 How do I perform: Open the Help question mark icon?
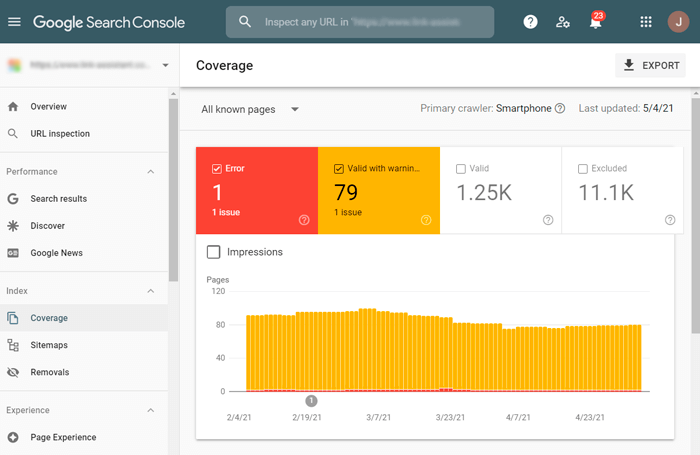coord(530,22)
